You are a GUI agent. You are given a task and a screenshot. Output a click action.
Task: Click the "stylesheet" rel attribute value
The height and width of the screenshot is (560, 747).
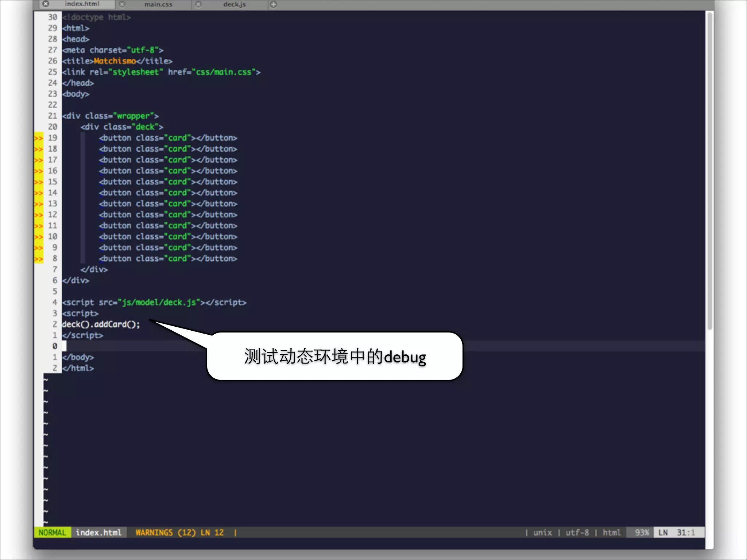(x=136, y=72)
